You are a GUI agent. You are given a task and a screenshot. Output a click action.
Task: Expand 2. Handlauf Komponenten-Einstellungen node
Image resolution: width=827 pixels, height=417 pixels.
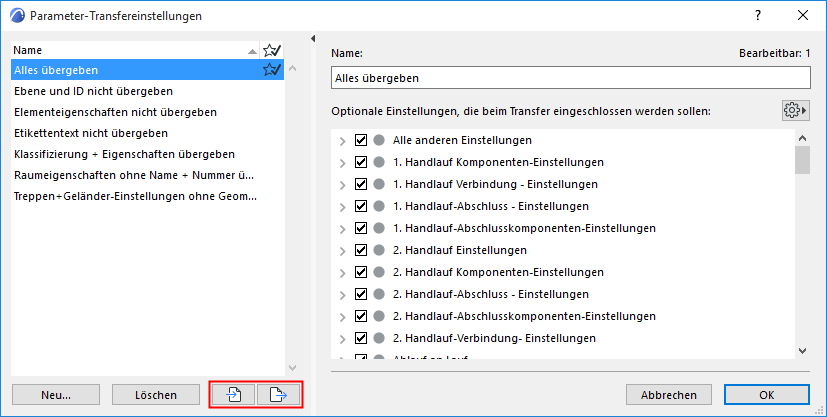(343, 272)
